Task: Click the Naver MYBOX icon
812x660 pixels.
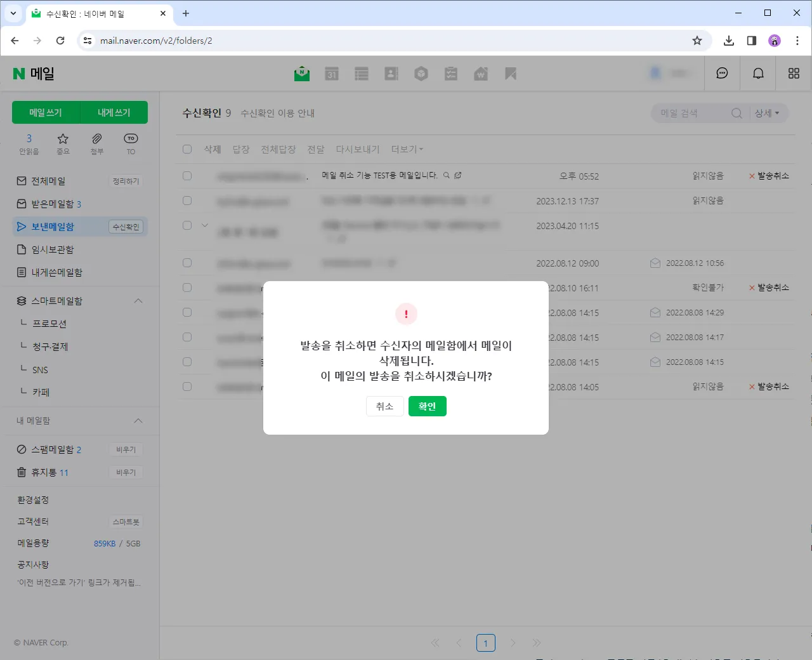Action: pyautogui.click(x=421, y=73)
